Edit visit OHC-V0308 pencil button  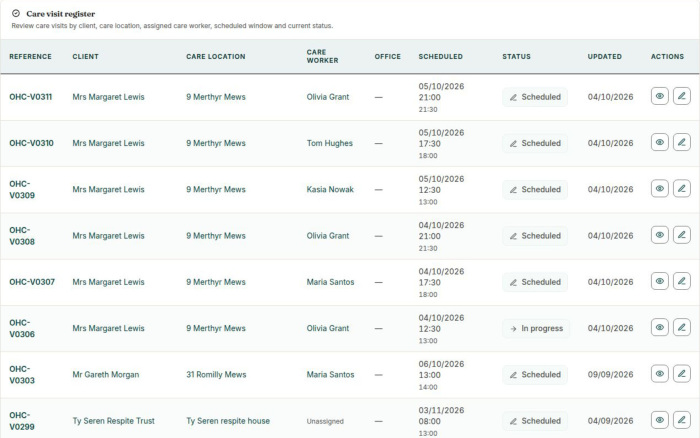coord(682,235)
